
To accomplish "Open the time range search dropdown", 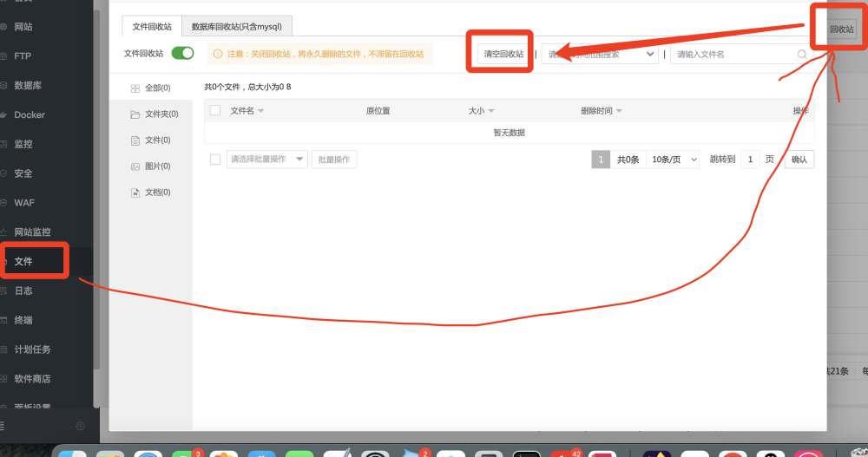I will tap(600, 55).
